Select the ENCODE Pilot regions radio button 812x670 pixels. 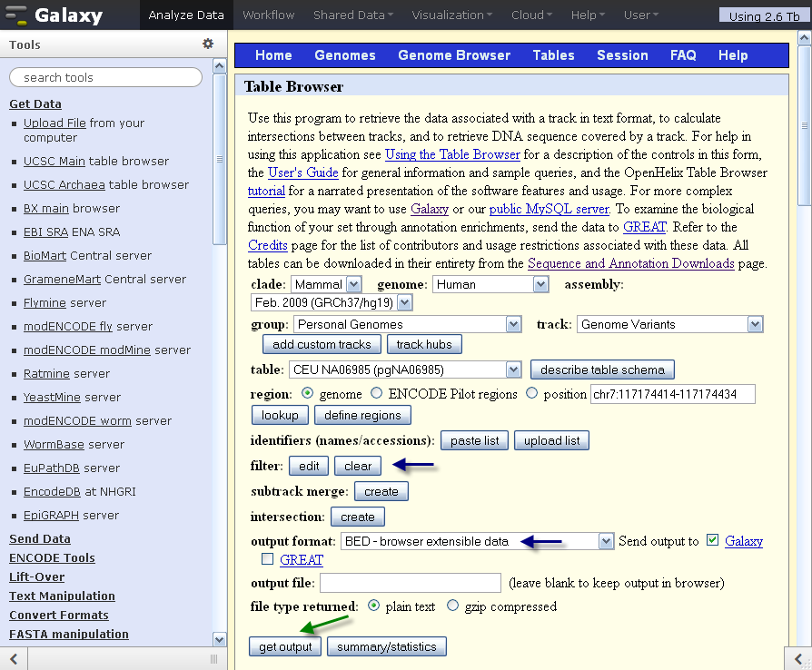377,393
